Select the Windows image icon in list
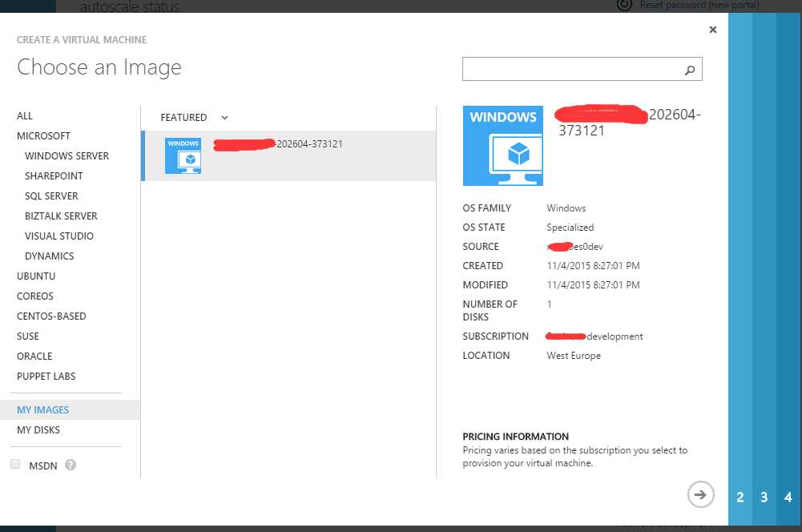802x532 pixels. pos(183,155)
